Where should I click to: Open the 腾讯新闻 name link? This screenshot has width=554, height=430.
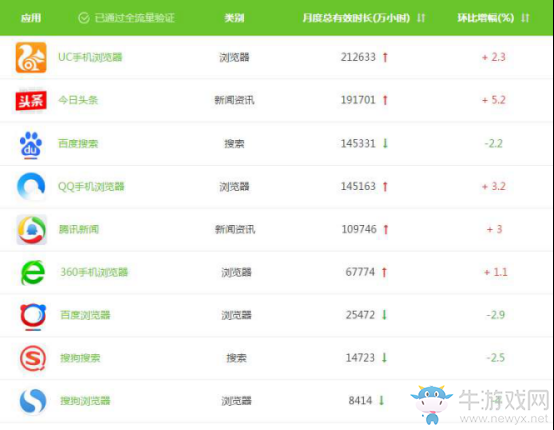coord(79,229)
